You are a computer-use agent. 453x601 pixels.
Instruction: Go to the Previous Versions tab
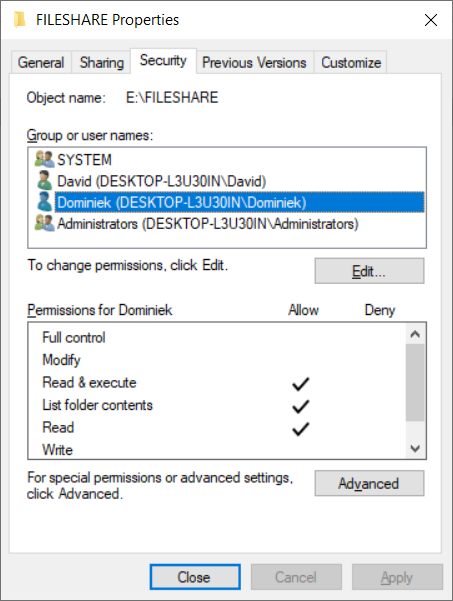pos(254,62)
